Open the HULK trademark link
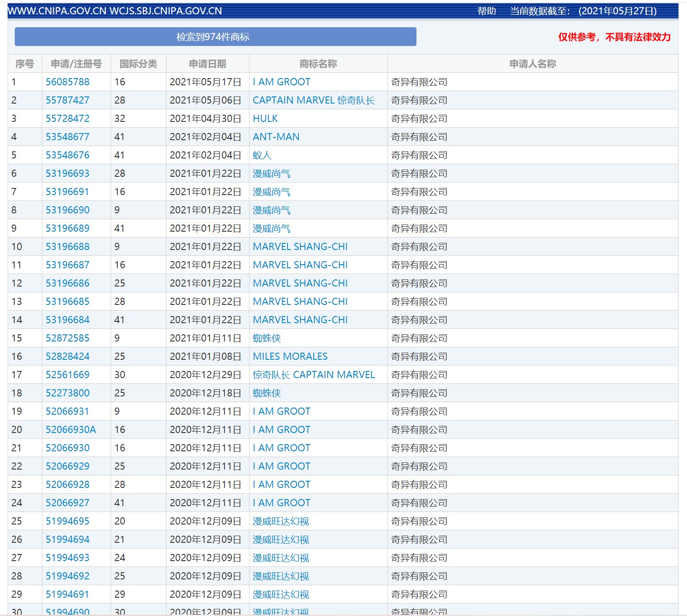Screen dimensions: 687x616 pyautogui.click(x=265, y=119)
